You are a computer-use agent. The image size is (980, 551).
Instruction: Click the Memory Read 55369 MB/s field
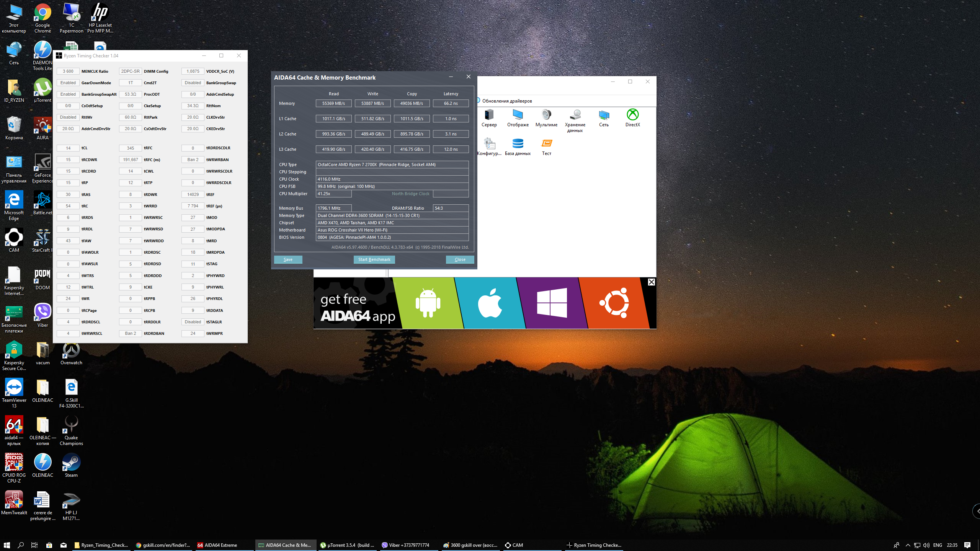[333, 103]
